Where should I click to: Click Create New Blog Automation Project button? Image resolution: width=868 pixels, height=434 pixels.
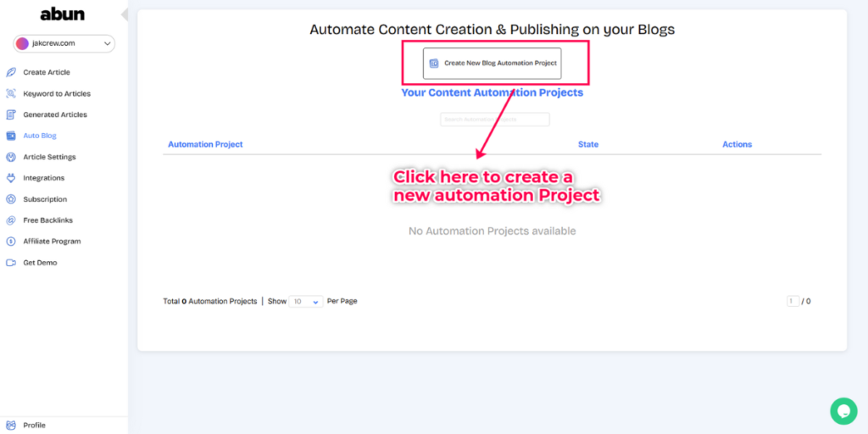[492, 63]
